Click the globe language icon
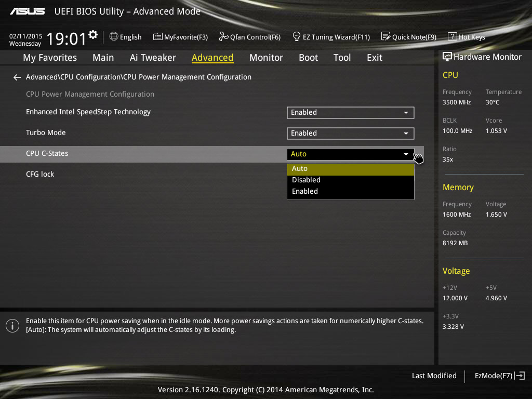The height and width of the screenshot is (399, 532). point(114,36)
